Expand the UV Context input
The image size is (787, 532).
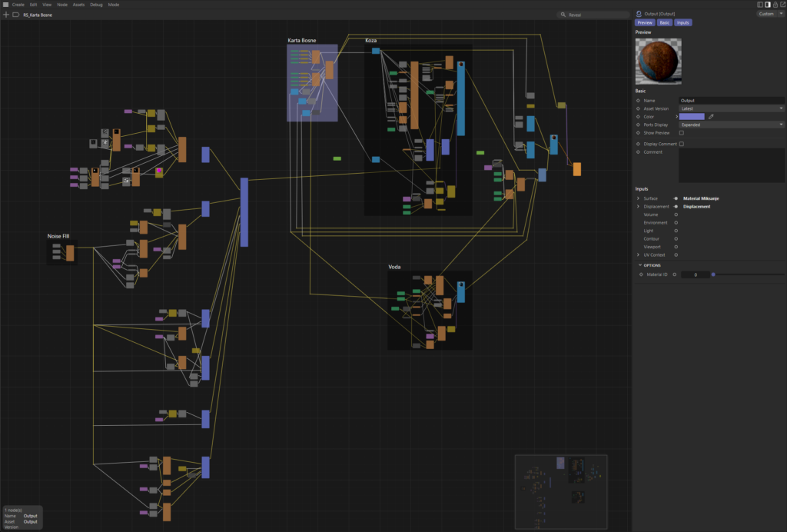[x=638, y=254]
